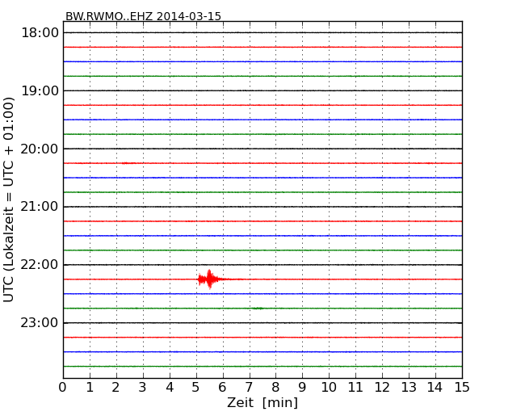
Task: Click the x-axis label Zeit [min]
Action: click(262, 402)
